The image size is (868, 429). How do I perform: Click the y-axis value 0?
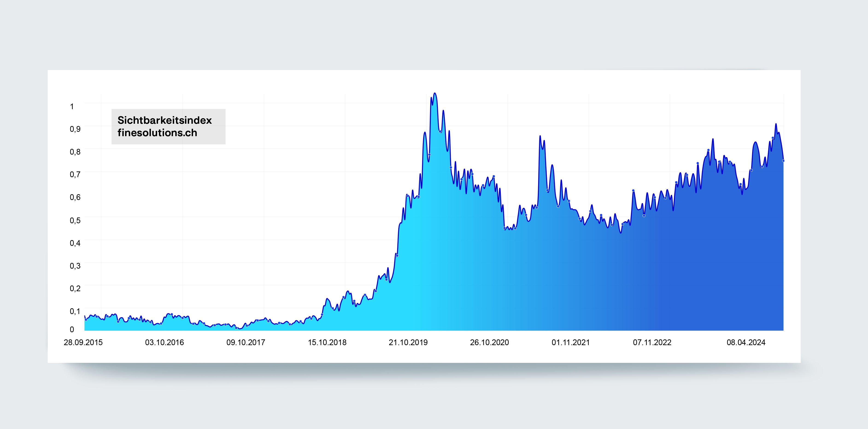coord(72,329)
